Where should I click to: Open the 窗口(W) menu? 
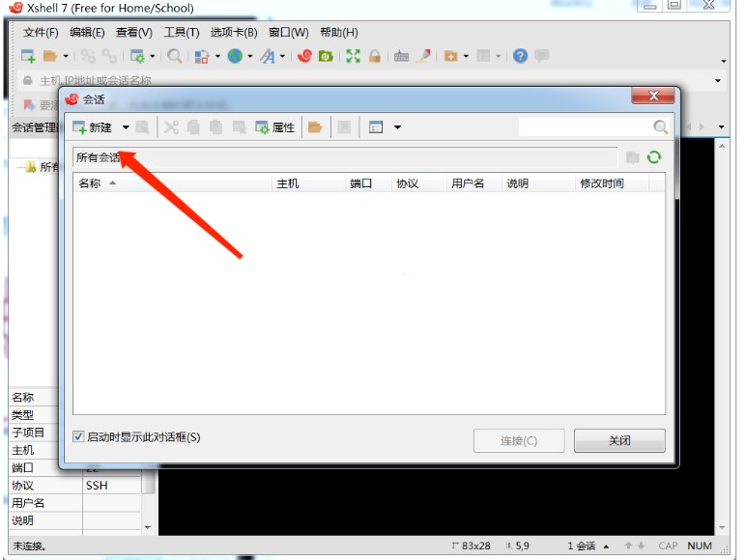(288, 32)
